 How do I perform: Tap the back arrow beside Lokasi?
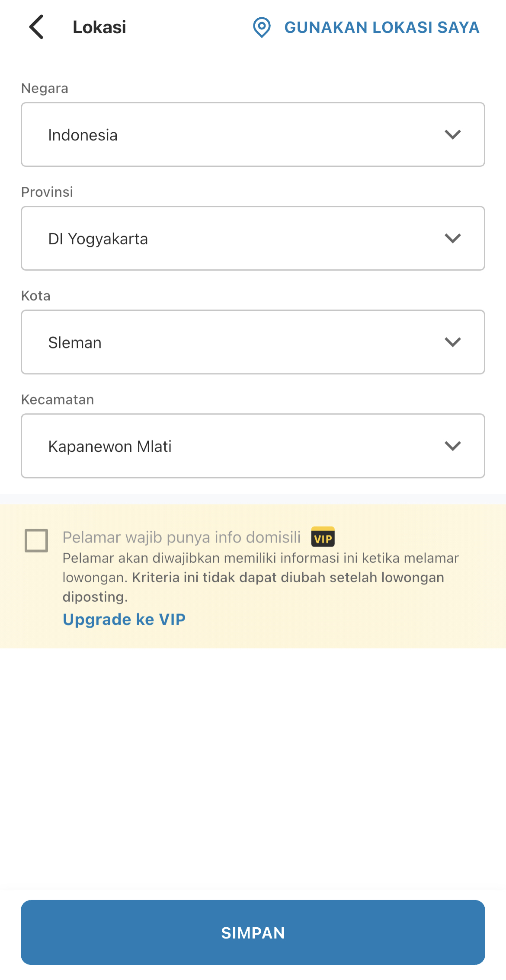[37, 27]
